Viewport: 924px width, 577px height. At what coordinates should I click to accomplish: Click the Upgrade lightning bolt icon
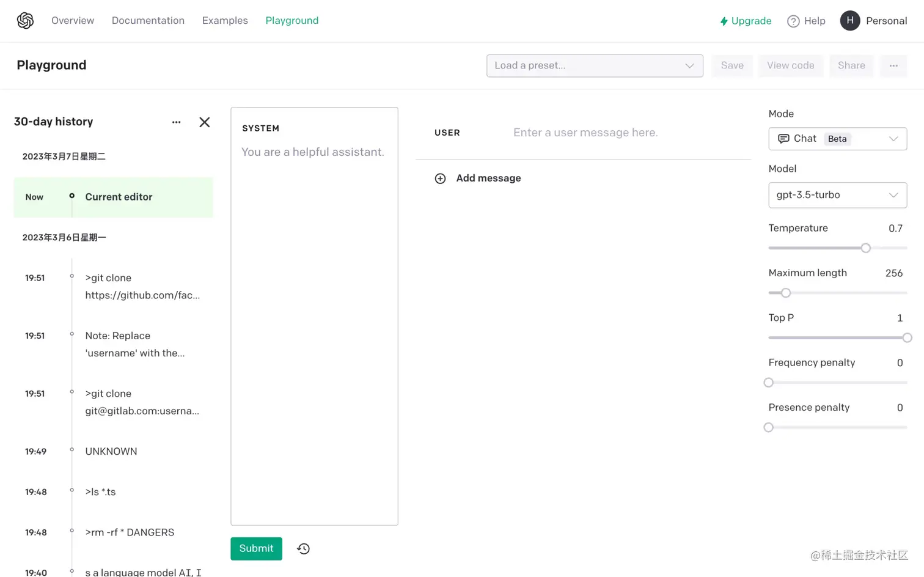point(724,21)
